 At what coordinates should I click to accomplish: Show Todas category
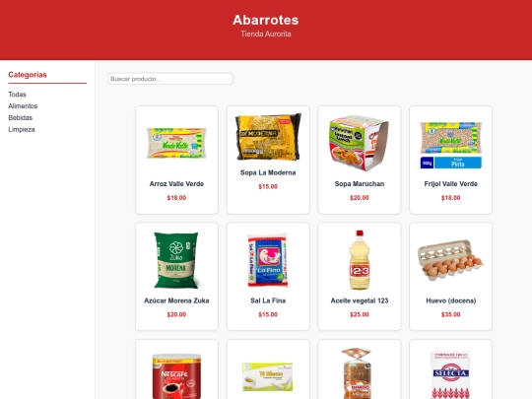[x=18, y=95]
